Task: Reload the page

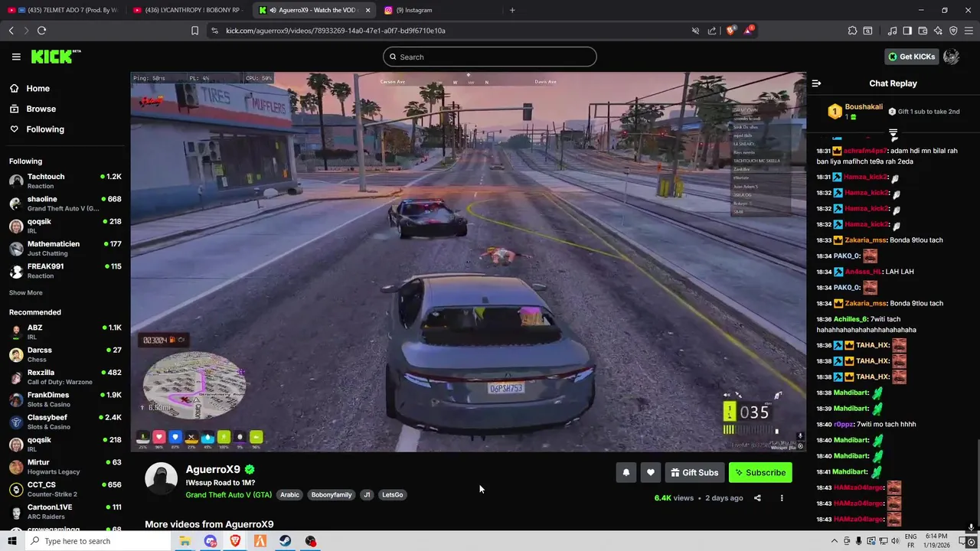Action: (41, 31)
